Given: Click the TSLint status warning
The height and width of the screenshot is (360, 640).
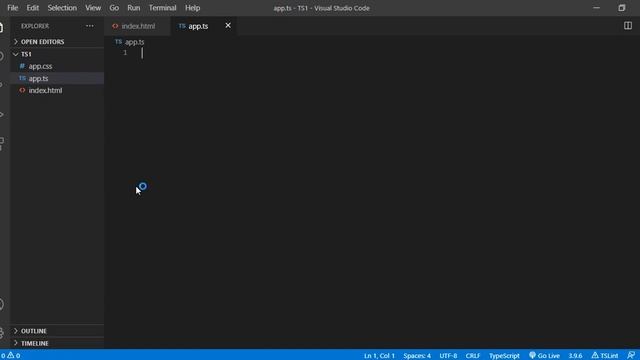Looking at the screenshot, I should point(605,356).
